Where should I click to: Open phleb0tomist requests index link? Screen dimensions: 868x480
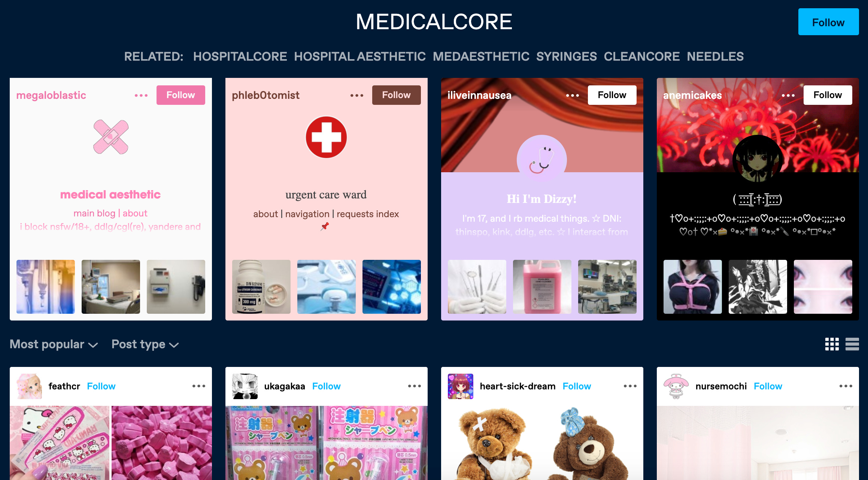(368, 214)
